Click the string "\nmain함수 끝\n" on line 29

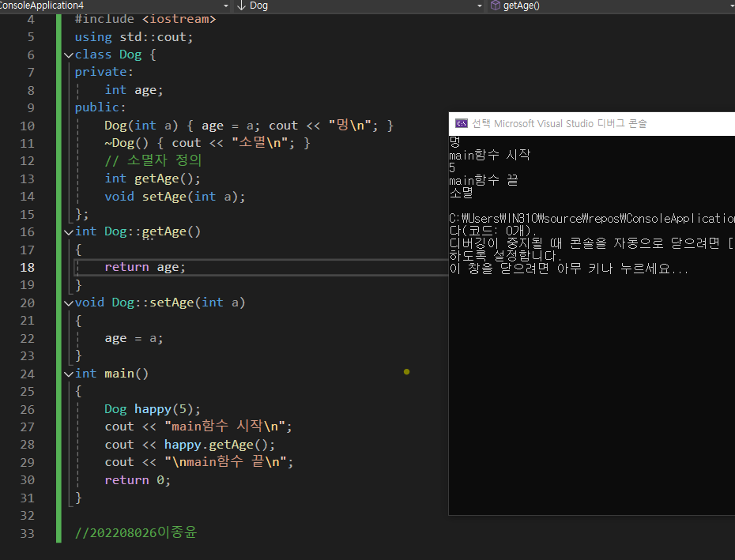tap(225, 461)
